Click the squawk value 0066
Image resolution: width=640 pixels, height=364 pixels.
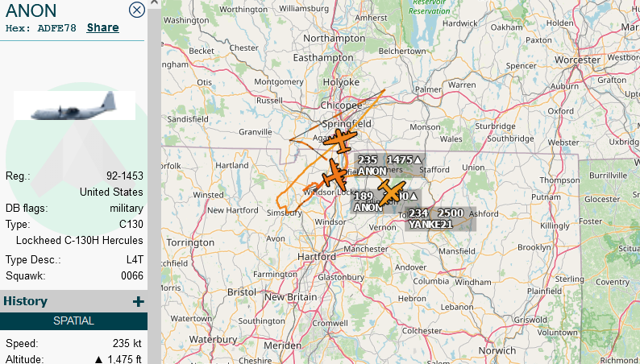point(132,276)
